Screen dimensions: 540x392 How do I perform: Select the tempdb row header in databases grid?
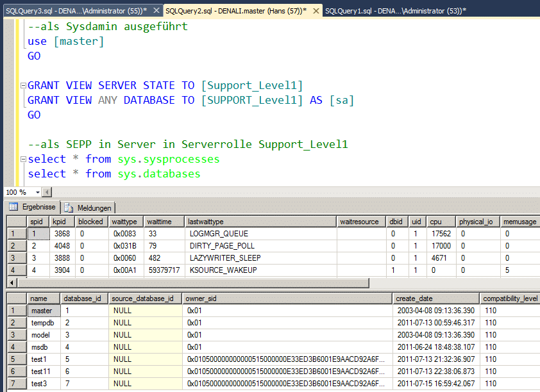(x=17, y=323)
